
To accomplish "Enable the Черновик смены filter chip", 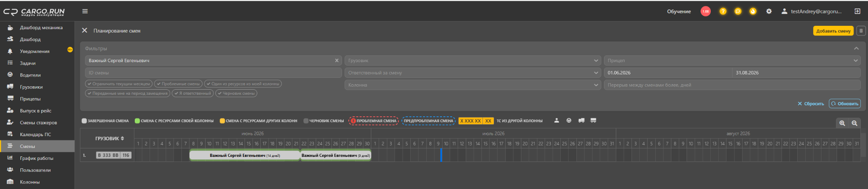I will pos(236,93).
